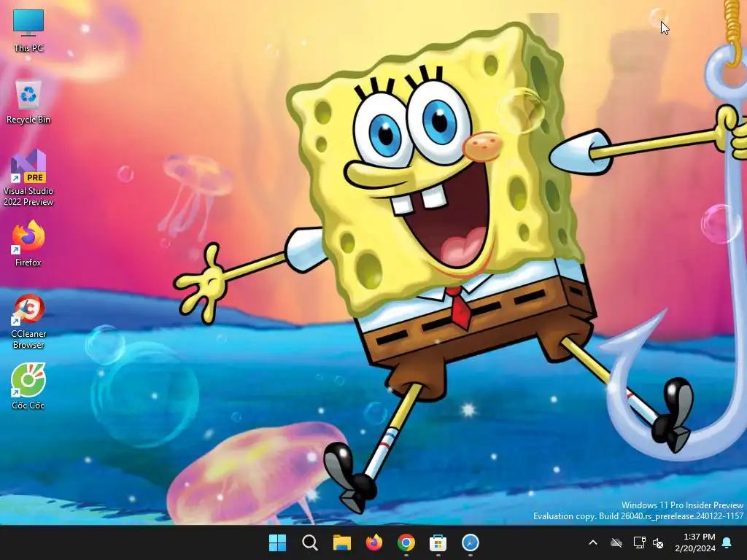Image resolution: width=747 pixels, height=560 pixels.
Task: Click the muted volume tray icon
Action: pos(659,542)
